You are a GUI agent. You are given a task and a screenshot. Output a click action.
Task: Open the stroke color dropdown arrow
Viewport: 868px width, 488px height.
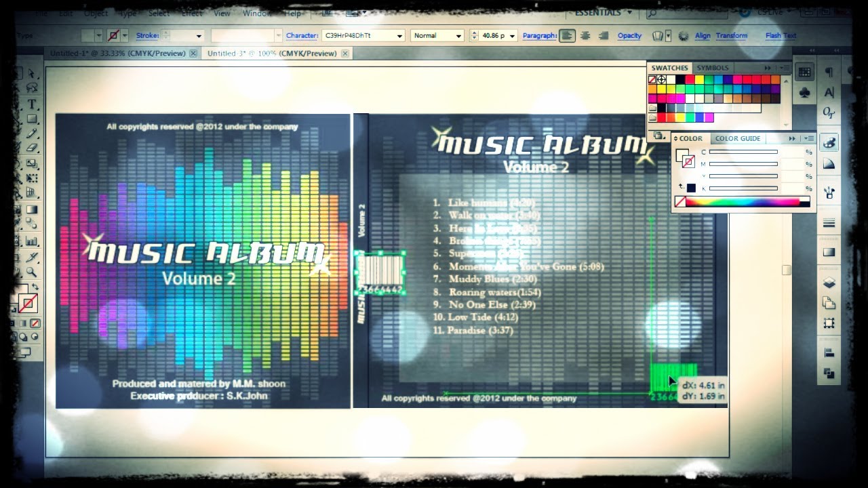point(125,36)
